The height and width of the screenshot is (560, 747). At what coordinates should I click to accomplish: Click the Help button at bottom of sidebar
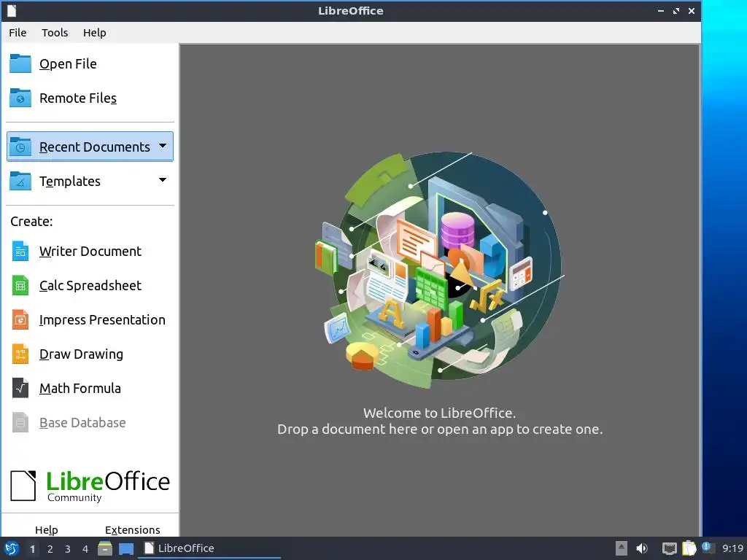click(x=46, y=529)
